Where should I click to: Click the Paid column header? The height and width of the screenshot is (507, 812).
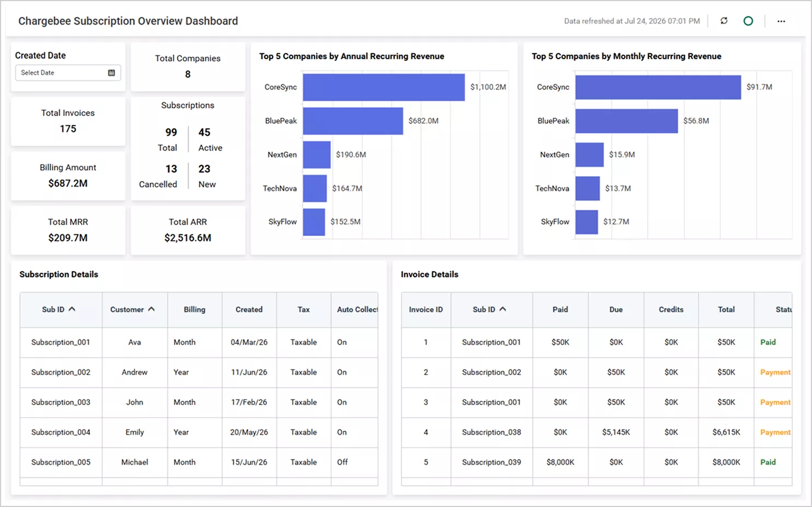(560, 309)
